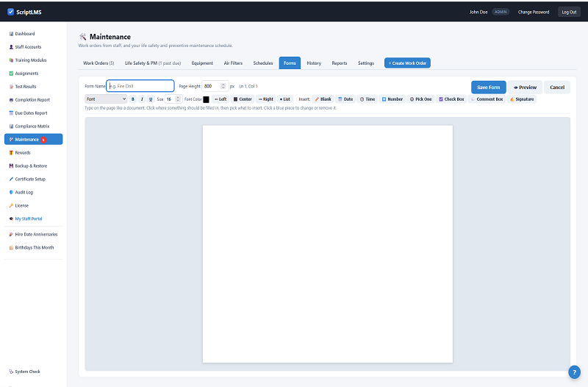Image resolution: width=588 pixels, height=387 pixels.
Task: Open the Font dropdown
Action: point(106,99)
